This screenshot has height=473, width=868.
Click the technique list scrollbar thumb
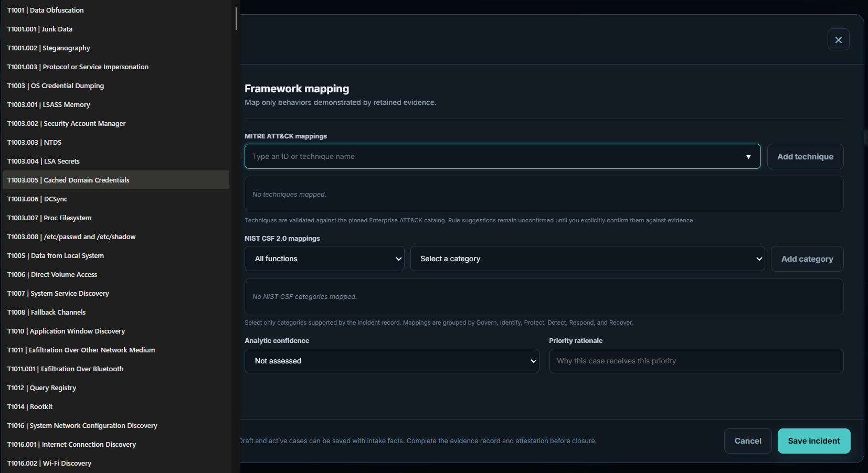236,18
